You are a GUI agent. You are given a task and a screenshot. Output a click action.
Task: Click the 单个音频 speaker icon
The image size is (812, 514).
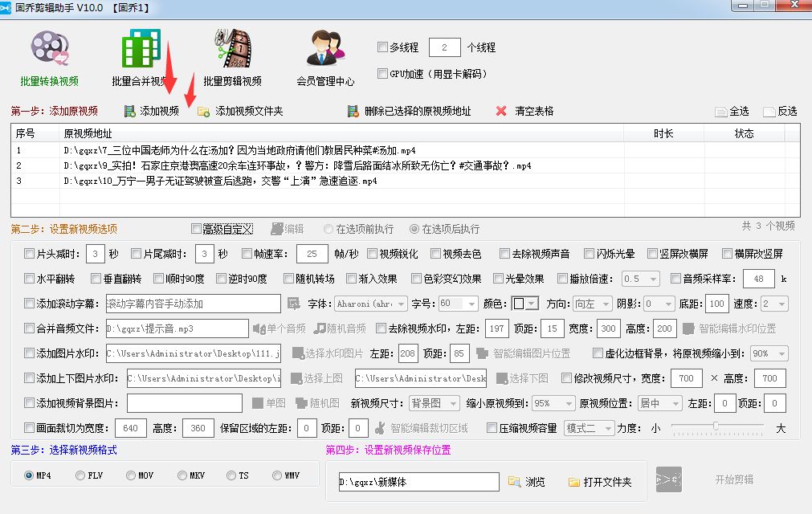pyautogui.click(x=259, y=328)
